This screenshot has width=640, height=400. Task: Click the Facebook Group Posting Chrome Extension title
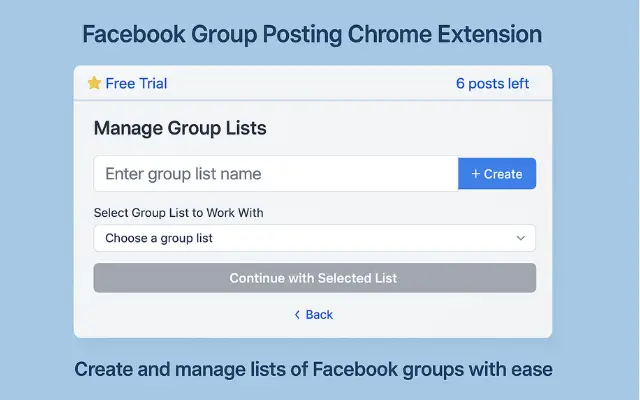coord(312,34)
